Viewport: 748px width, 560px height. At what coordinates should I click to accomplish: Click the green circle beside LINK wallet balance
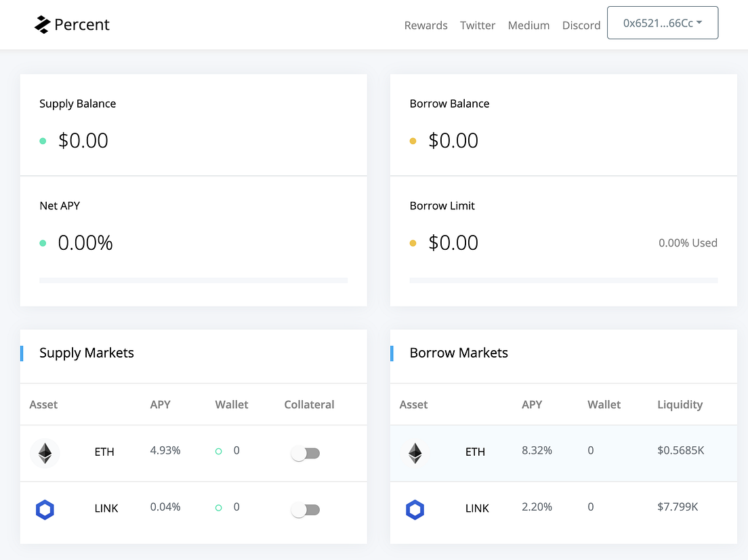[x=218, y=508]
